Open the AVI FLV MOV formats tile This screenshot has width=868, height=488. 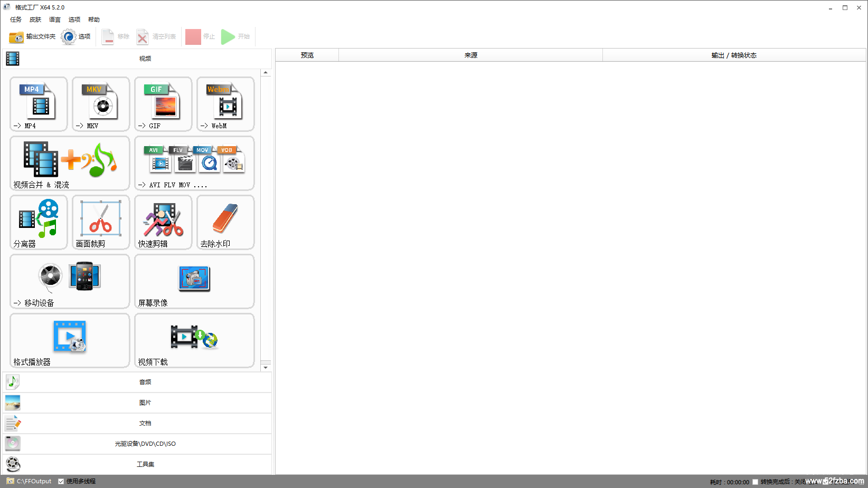[194, 163]
